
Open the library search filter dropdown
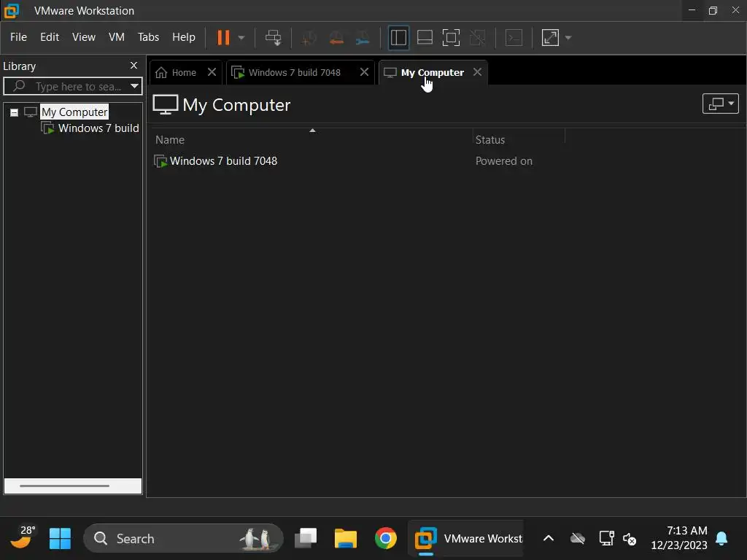[x=134, y=86]
